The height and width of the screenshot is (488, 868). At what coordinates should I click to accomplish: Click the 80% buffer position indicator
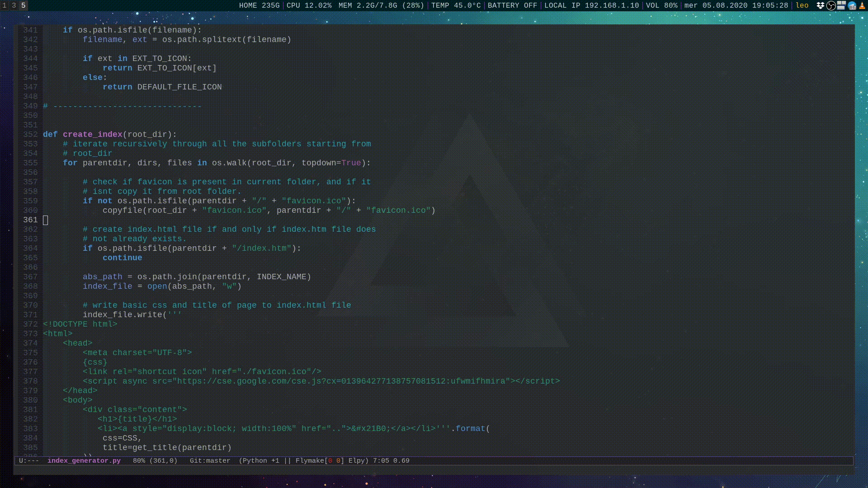tap(139, 461)
